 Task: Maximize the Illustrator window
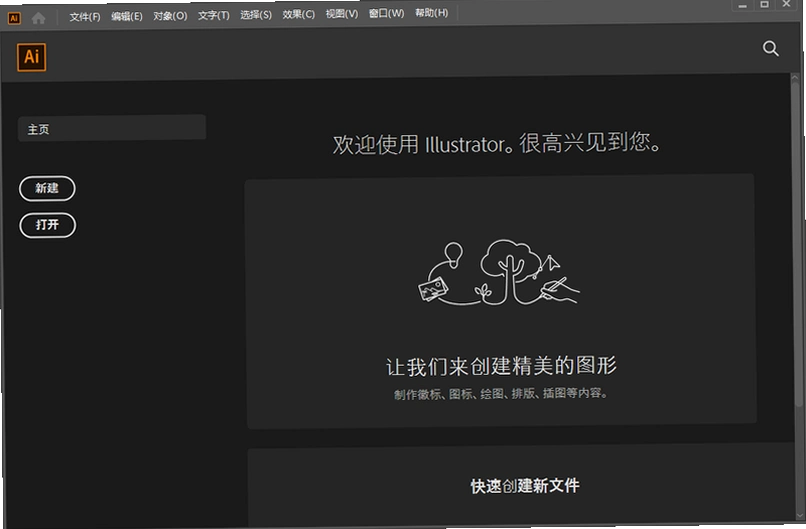(x=764, y=5)
